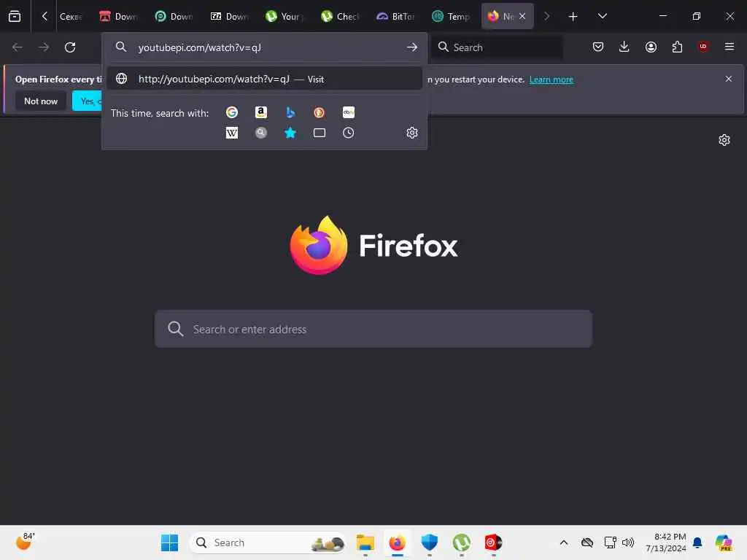The width and height of the screenshot is (747, 560).
Task: Open the volume control in the tray
Action: (628, 542)
